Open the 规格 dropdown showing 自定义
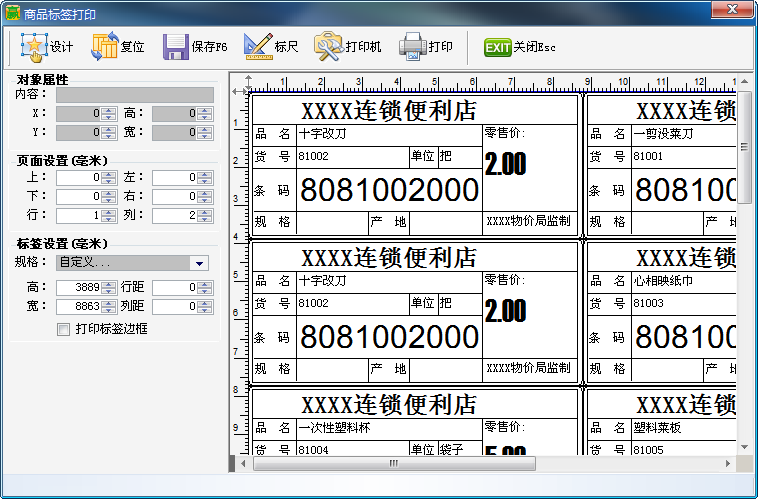 click(199, 263)
